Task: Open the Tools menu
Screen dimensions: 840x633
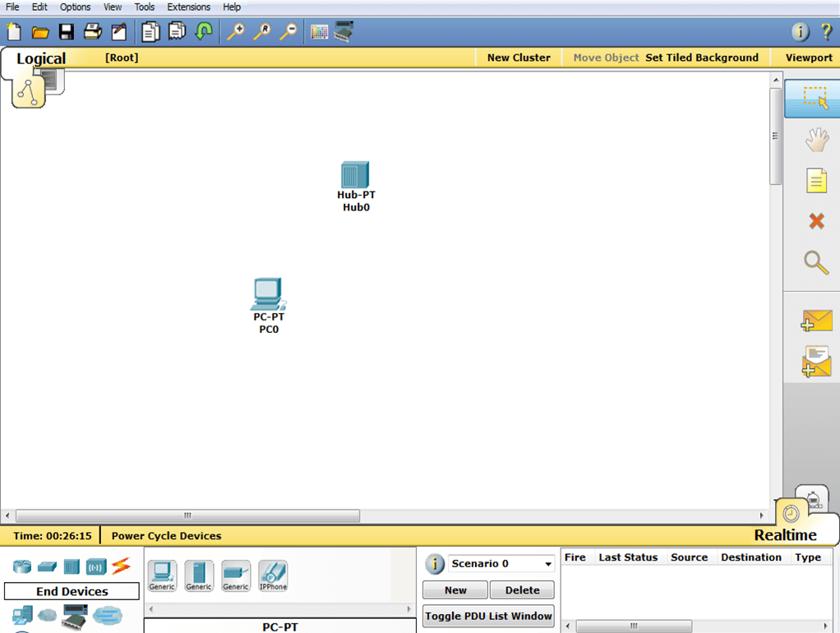Action: 145,7
